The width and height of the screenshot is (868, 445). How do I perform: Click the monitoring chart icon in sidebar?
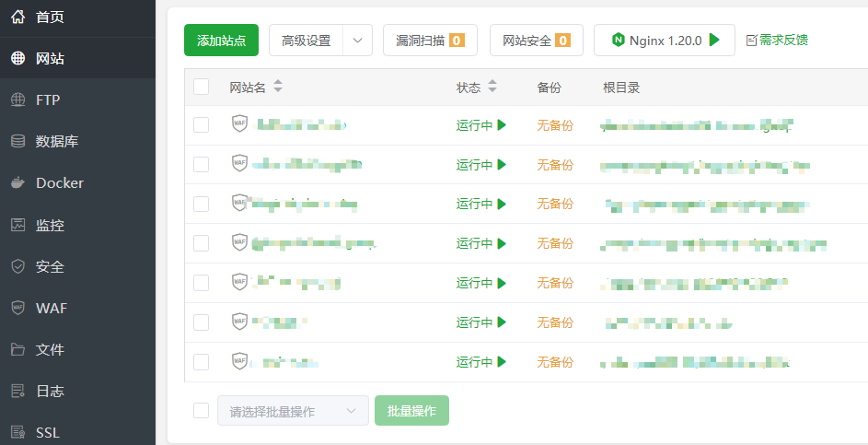point(17,225)
